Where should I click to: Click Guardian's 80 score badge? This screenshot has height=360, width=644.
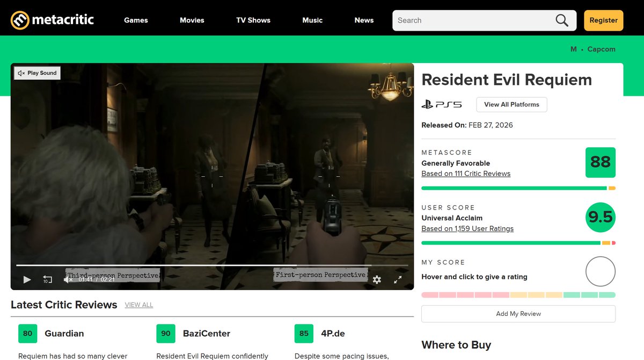point(27,333)
